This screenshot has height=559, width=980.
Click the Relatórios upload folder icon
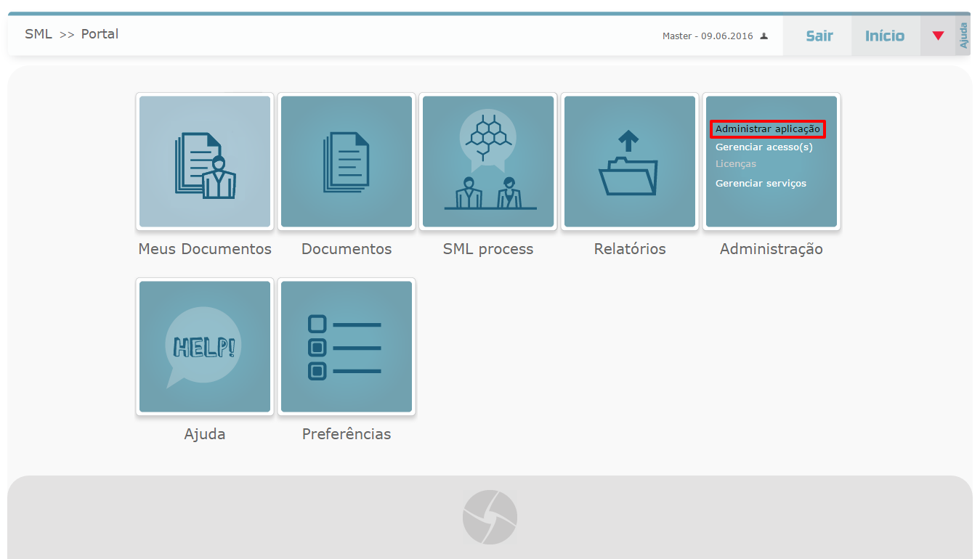coord(629,161)
